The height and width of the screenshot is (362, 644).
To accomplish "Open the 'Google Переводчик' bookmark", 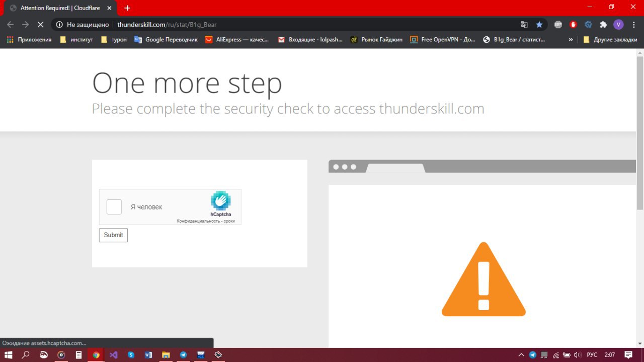I will (x=166, y=39).
